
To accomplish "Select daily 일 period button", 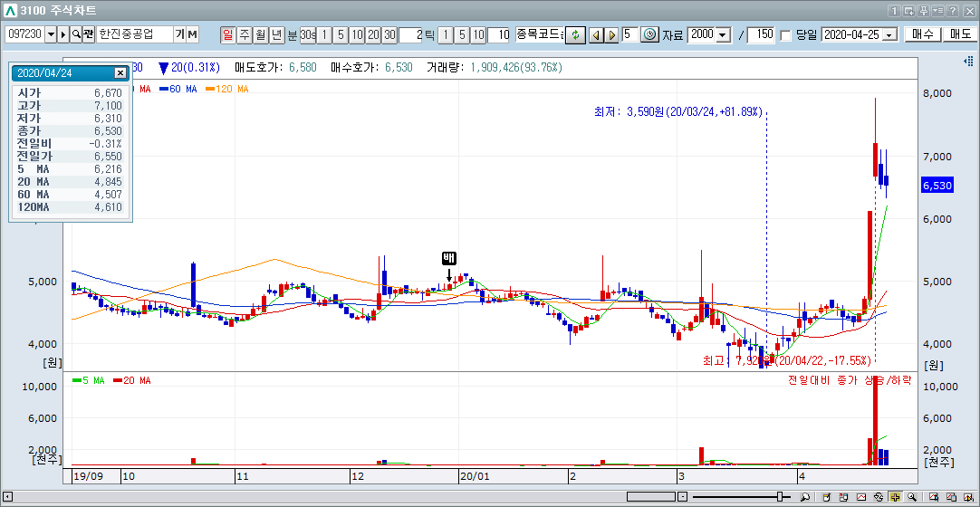I will pos(227,35).
